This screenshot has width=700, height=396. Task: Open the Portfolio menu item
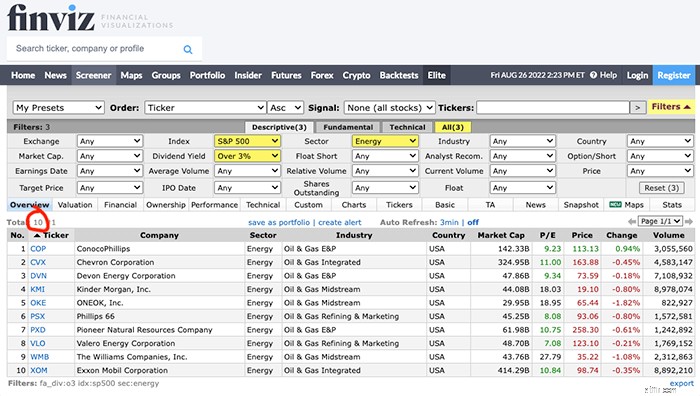208,75
